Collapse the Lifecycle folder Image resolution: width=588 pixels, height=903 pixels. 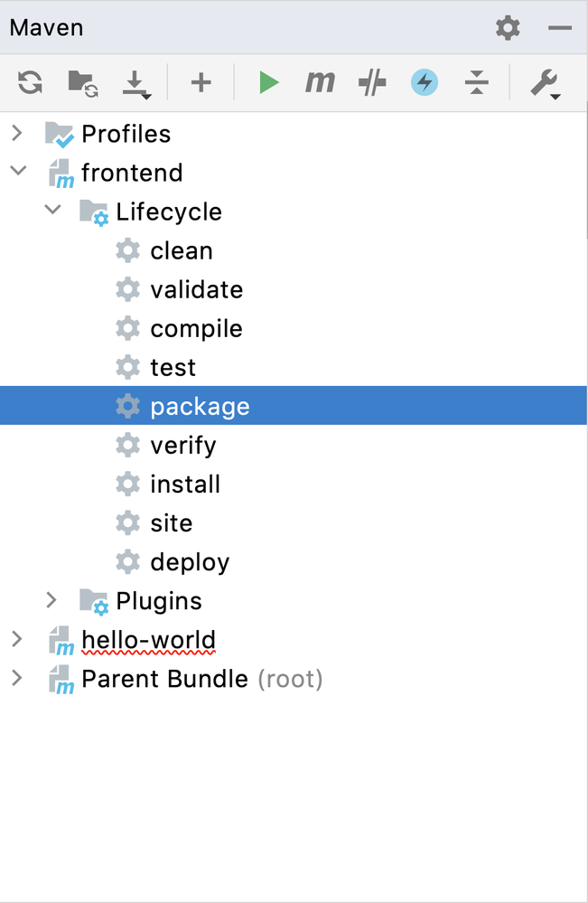click(x=52, y=211)
